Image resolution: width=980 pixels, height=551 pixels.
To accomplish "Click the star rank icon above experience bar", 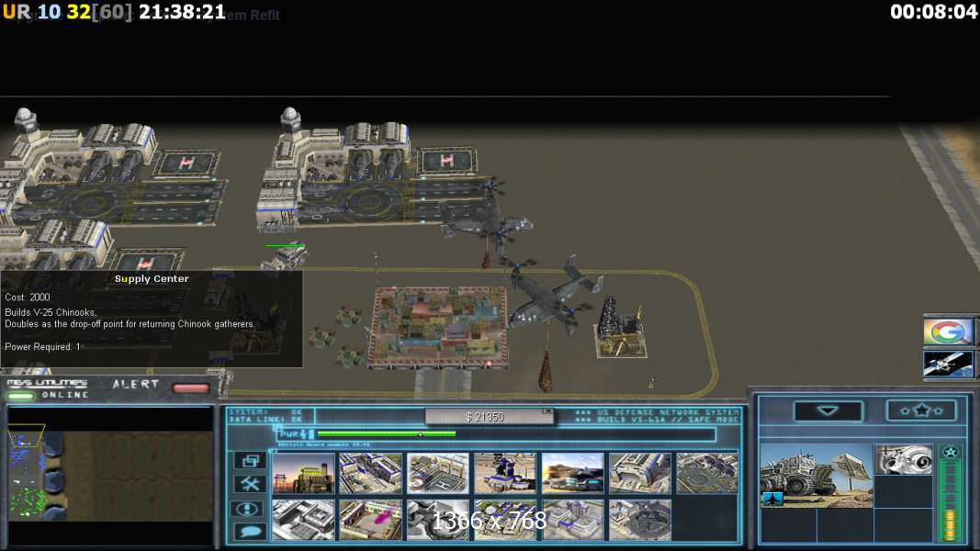I will (951, 452).
